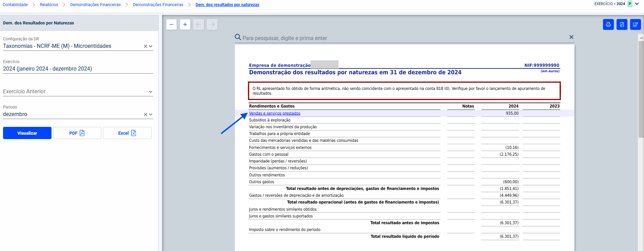Click Total resultado líquido do período label
This screenshot has width=644, height=251.
[405, 236]
